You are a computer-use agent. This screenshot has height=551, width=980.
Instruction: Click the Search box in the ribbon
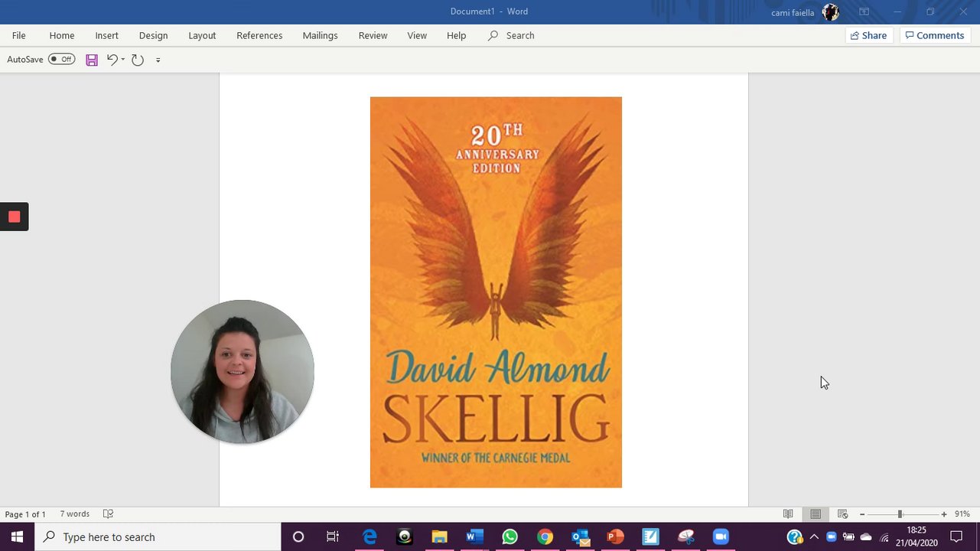[512, 35]
